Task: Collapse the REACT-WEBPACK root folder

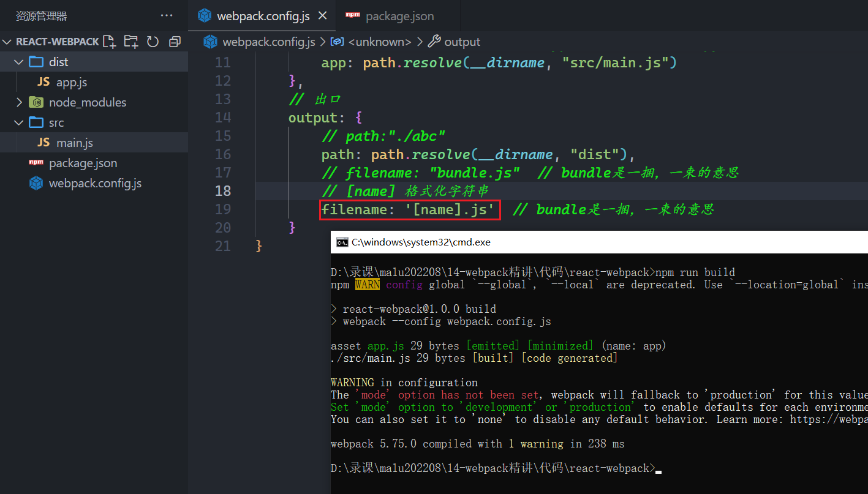Action: [7, 42]
